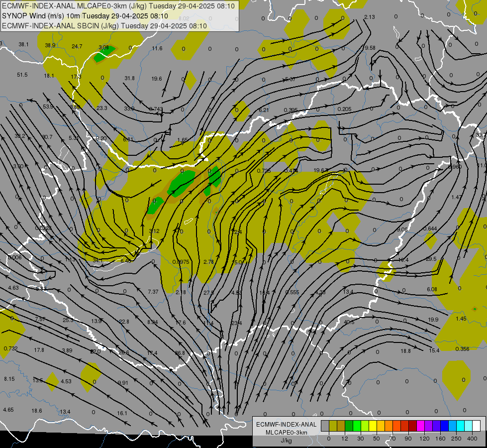This screenshot has width=487, height=448.
Task: Click legend tick label 70
Action: [392, 439]
